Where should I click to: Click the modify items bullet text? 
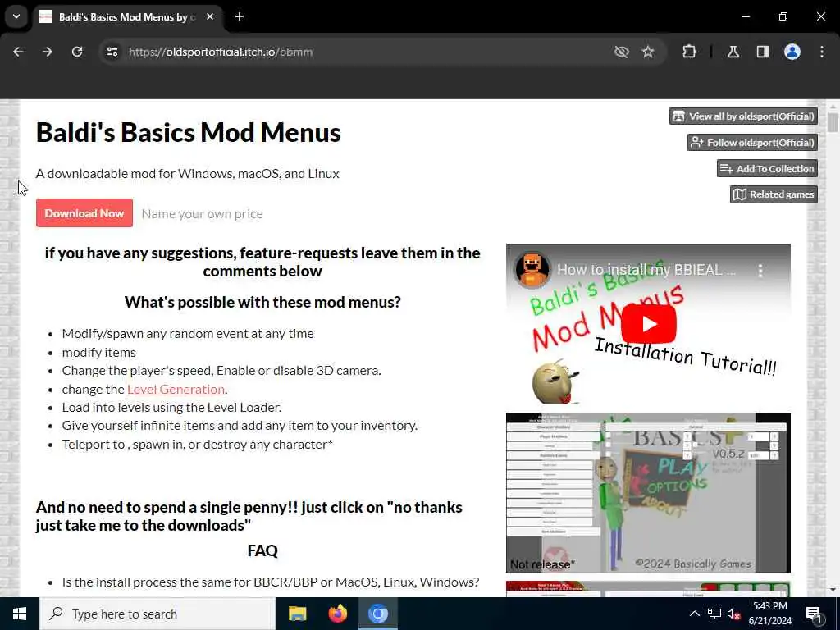pyautogui.click(x=99, y=353)
